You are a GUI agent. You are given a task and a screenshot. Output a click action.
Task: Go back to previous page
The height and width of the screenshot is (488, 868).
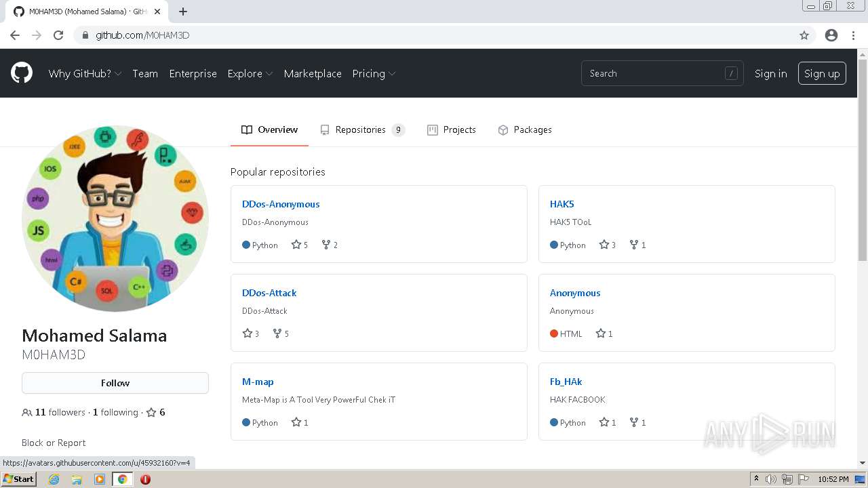click(15, 35)
